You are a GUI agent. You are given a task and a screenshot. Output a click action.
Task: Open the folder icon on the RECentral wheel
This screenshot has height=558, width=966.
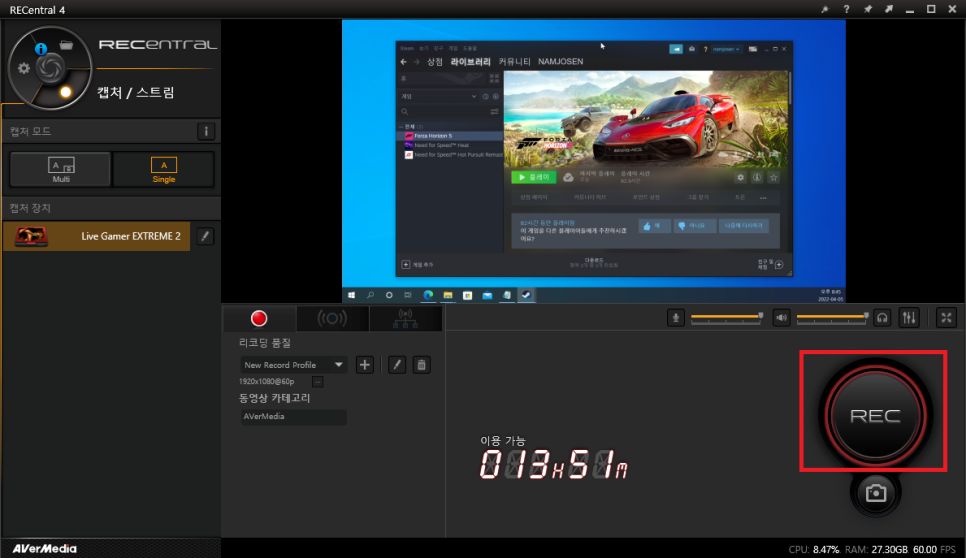[x=66, y=45]
